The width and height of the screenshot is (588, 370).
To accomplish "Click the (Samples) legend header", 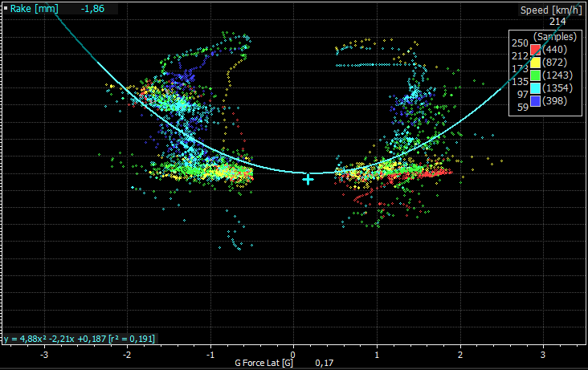I will point(555,37).
